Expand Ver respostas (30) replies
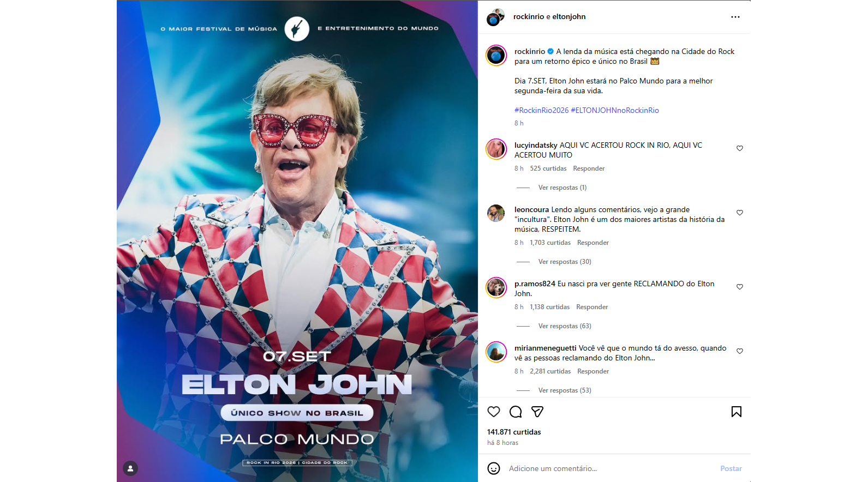 point(565,262)
